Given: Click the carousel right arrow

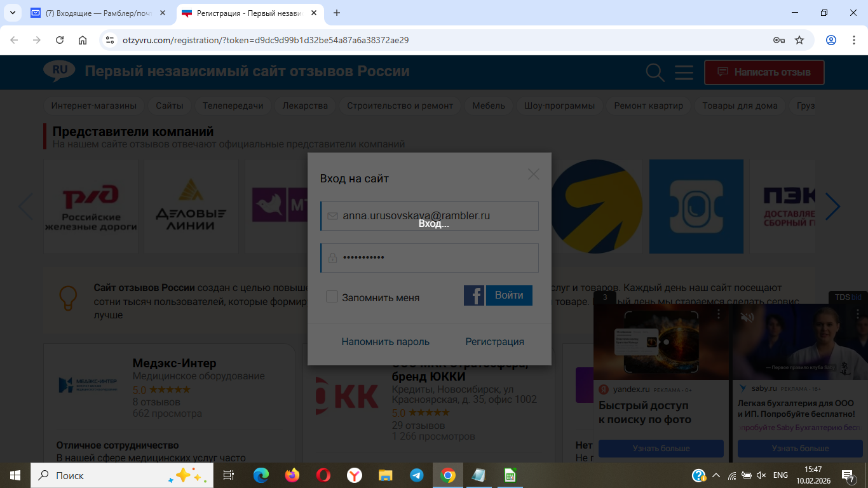Looking at the screenshot, I should coord(832,206).
